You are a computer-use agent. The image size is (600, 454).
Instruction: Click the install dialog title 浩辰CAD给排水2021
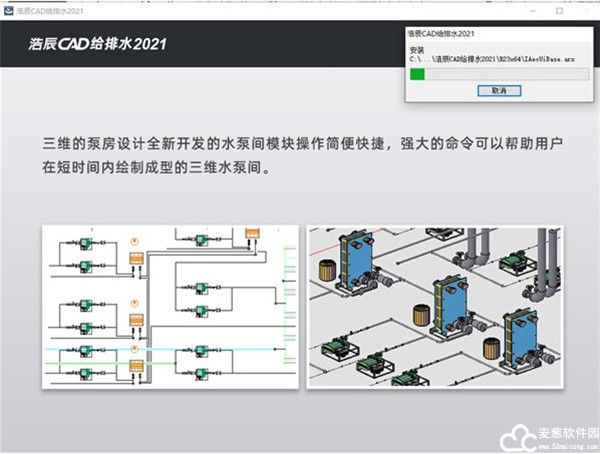pyautogui.click(x=445, y=34)
